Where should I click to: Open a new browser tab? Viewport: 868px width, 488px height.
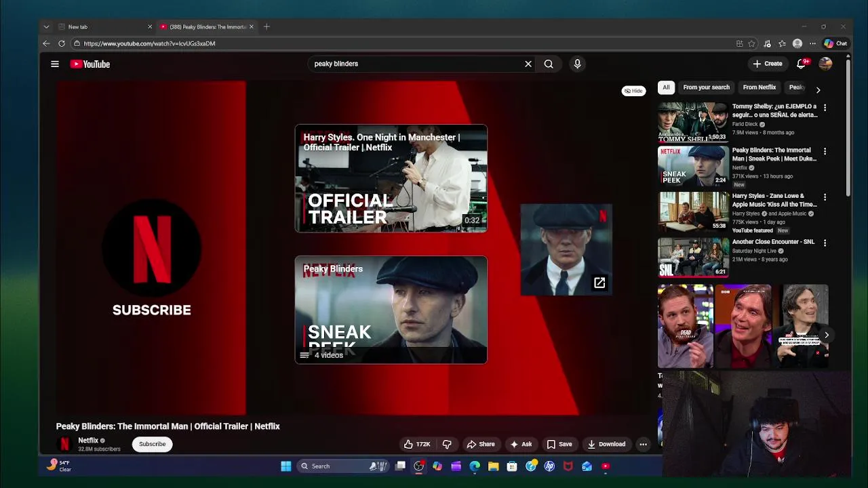267,26
